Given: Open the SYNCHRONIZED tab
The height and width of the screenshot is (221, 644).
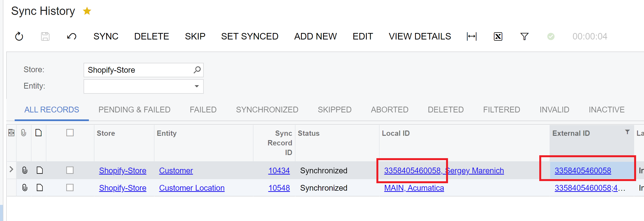Looking at the screenshot, I should pyautogui.click(x=267, y=110).
